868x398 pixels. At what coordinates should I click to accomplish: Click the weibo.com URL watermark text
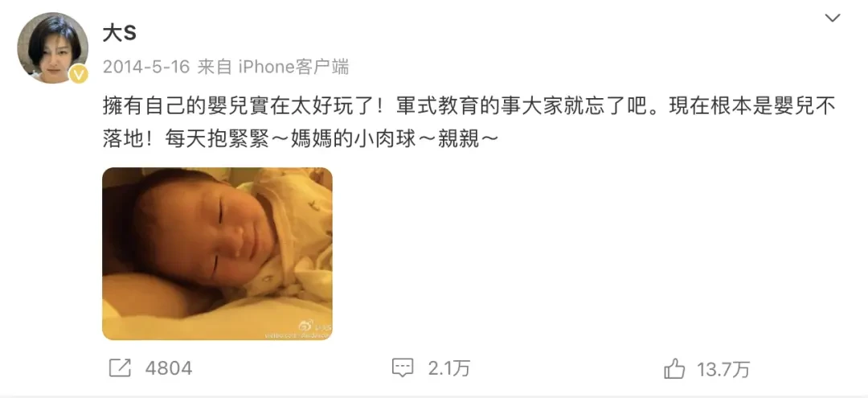click(297, 335)
